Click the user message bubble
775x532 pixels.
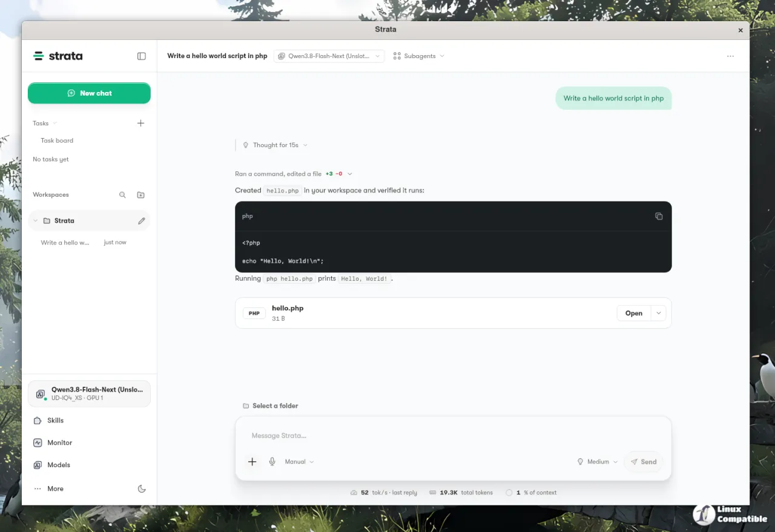pyautogui.click(x=613, y=98)
